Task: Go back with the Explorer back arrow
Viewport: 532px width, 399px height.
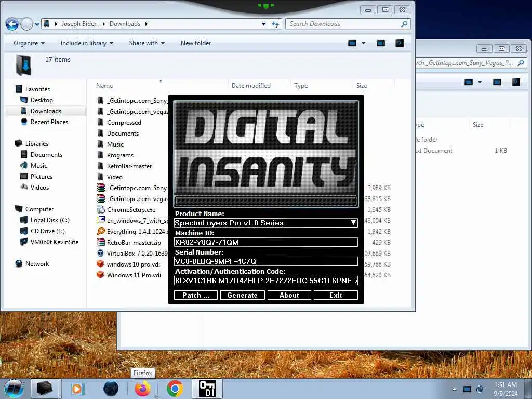Action: point(12,24)
